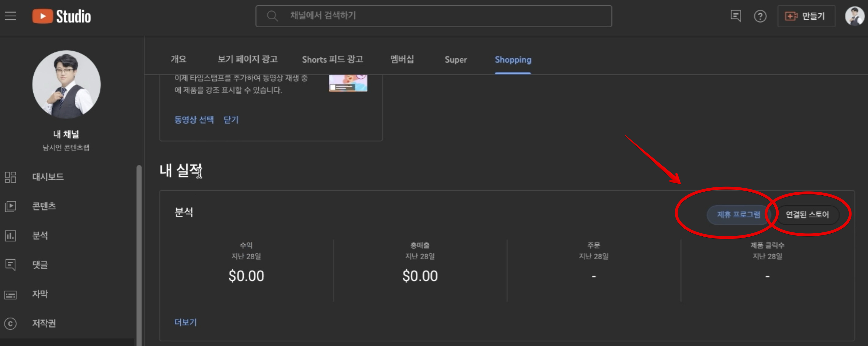Open the hamburger navigation menu
Viewport: 868px width, 346px height.
[10, 16]
